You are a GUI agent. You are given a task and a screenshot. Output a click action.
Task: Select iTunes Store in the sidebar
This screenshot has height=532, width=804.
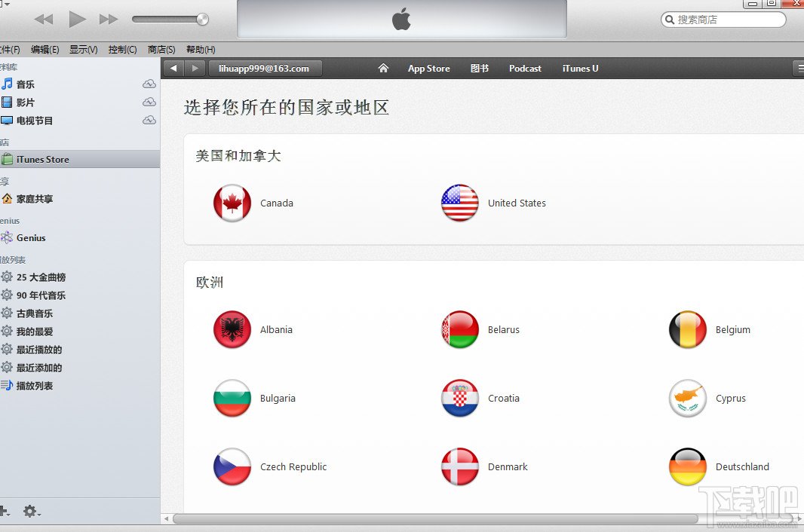click(40, 159)
